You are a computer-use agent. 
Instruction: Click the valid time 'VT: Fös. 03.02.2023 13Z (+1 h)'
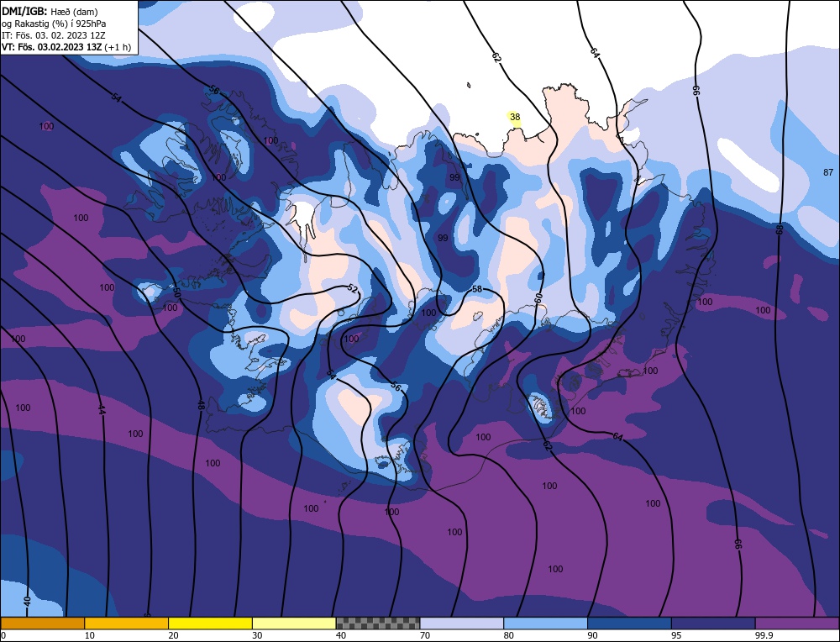[66, 46]
